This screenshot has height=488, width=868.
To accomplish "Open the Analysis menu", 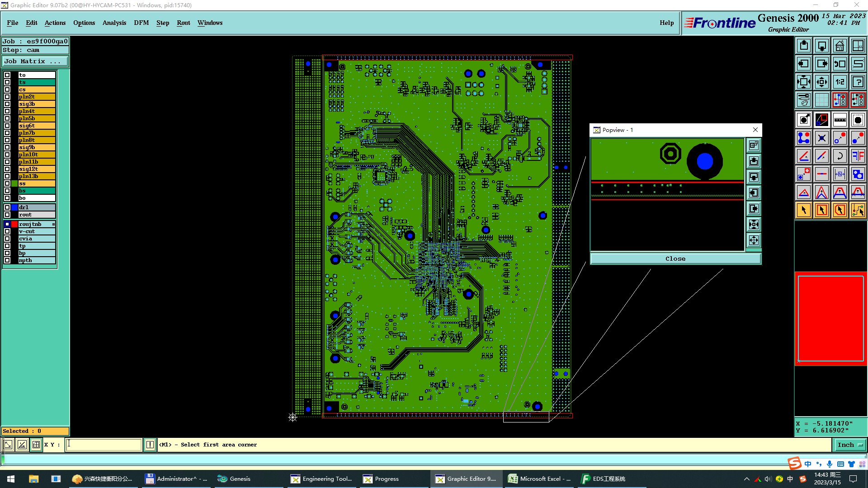I will [114, 23].
